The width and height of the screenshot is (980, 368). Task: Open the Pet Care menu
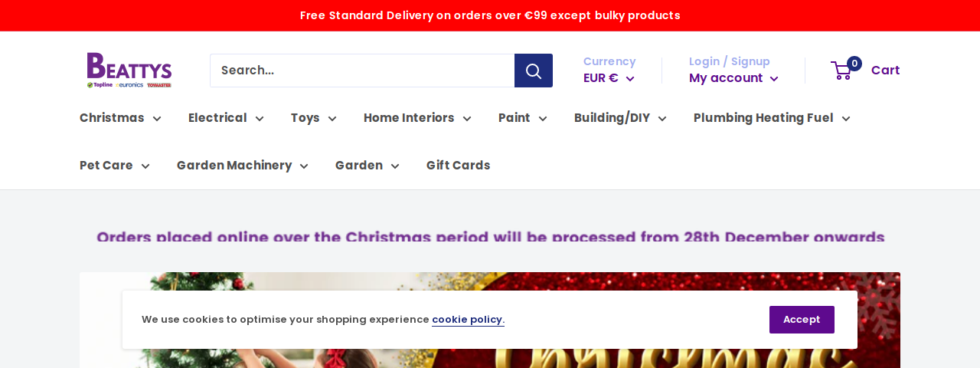[x=115, y=166]
